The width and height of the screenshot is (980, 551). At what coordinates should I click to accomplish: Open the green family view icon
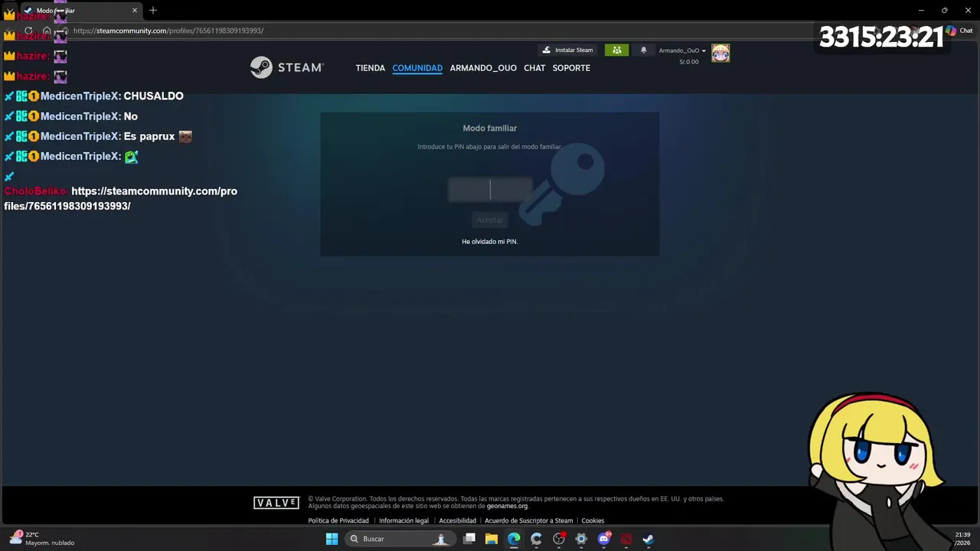point(616,50)
